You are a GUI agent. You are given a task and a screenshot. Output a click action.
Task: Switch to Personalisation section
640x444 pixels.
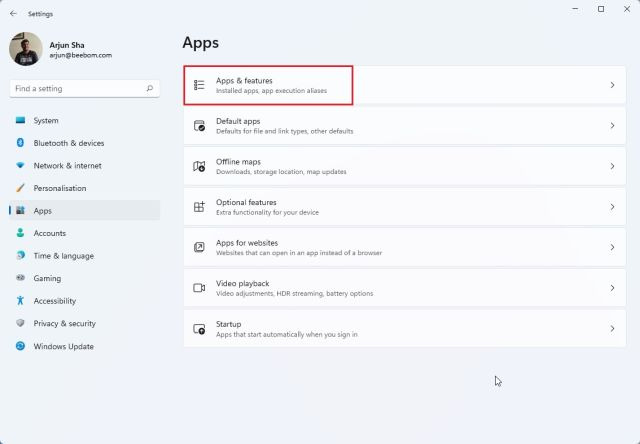click(84, 188)
